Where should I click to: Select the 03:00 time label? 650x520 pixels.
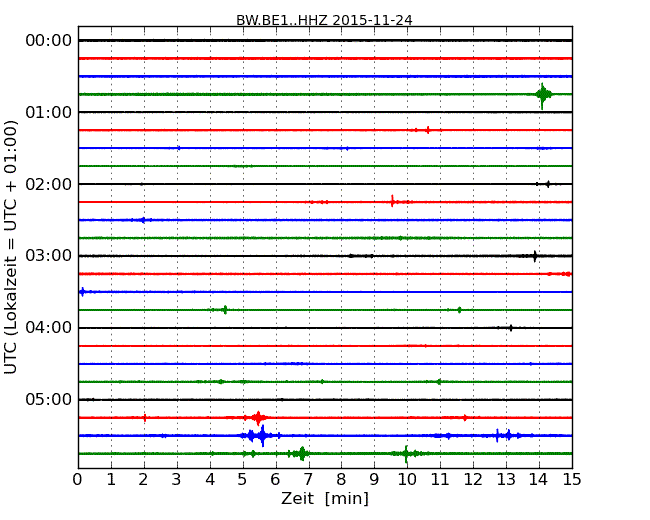pos(49,256)
